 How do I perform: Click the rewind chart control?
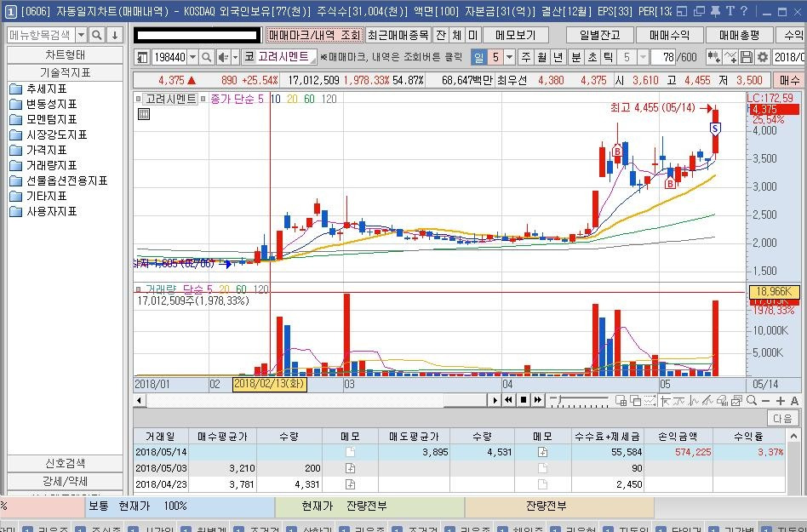[508, 400]
